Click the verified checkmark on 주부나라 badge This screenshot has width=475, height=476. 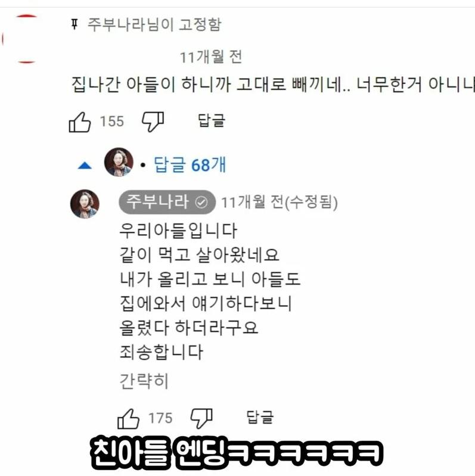[201, 202]
